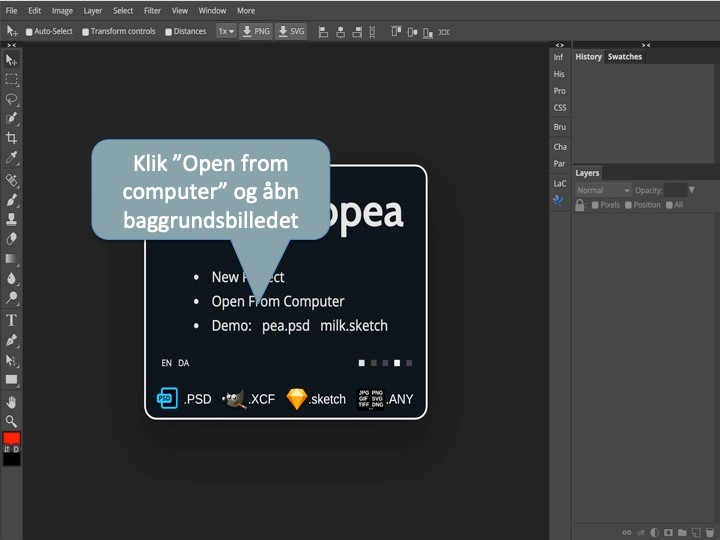The image size is (720, 540).
Task: Click the align bottom edges icon
Action: [x=428, y=32]
